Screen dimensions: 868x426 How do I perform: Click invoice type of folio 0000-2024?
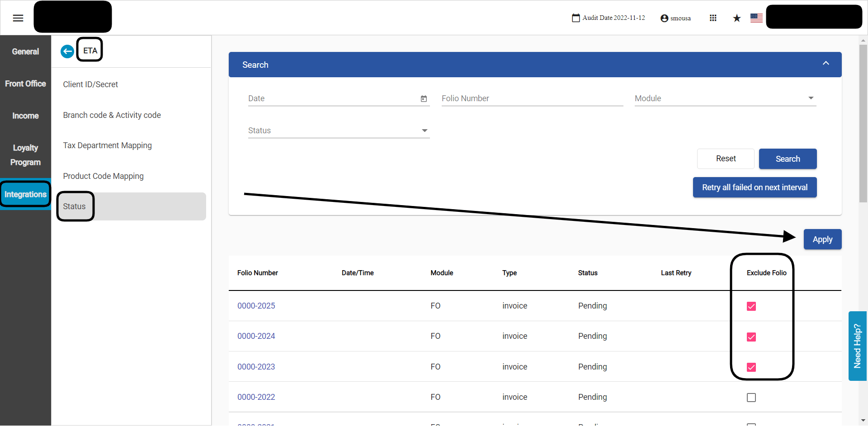(514, 336)
